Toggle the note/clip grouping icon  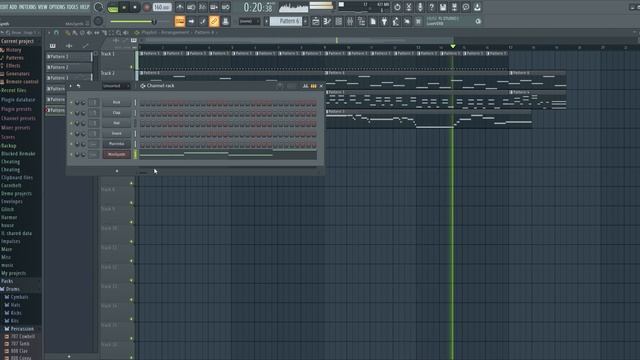(x=202, y=21)
